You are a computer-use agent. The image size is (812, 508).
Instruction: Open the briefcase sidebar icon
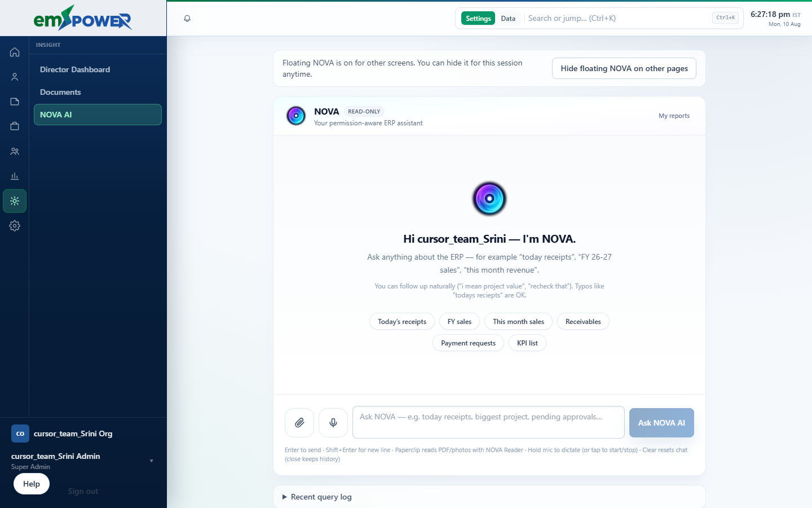[15, 126]
